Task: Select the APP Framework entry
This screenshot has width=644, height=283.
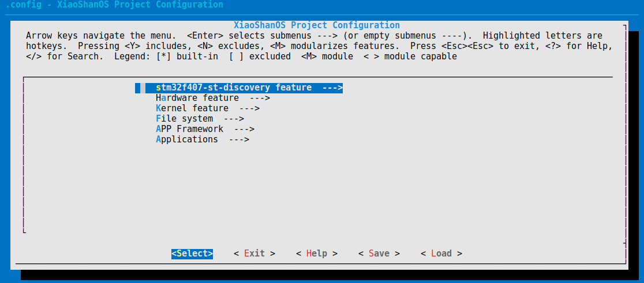Action: [x=189, y=129]
